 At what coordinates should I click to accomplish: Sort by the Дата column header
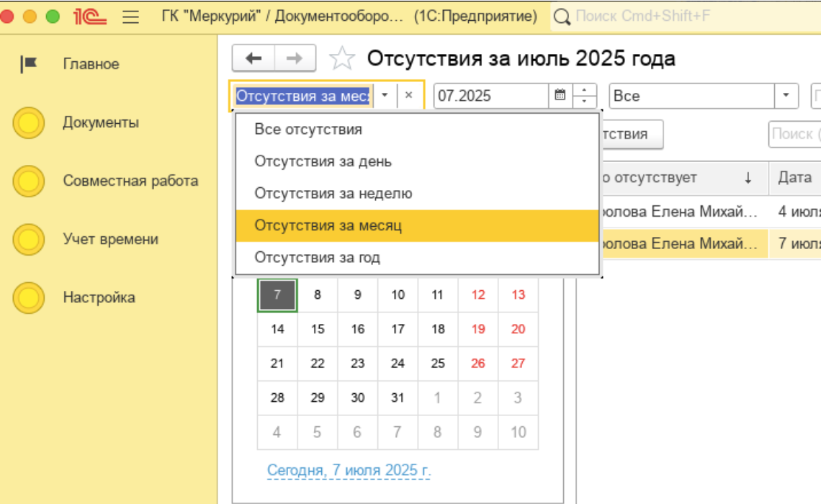795,177
